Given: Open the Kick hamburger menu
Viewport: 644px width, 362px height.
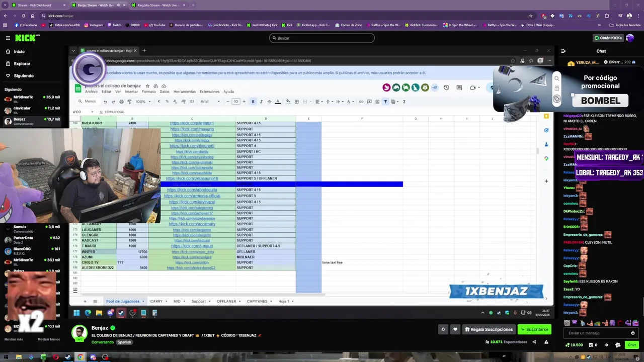Looking at the screenshot, I should point(8,38).
